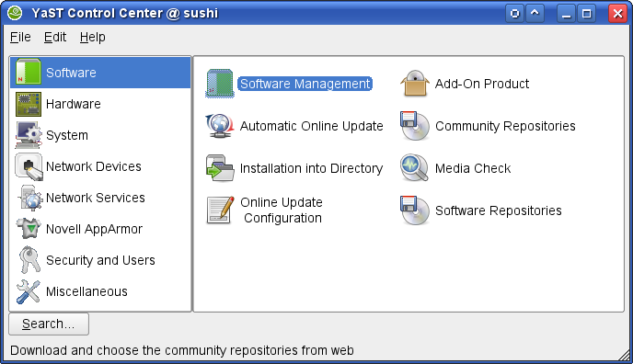The width and height of the screenshot is (633, 364).
Task: Select the Online Update Configuration label
Action: [x=282, y=210]
